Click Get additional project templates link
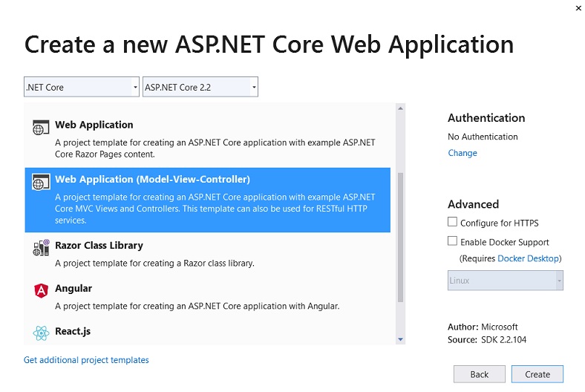585x392 pixels. coord(86,360)
